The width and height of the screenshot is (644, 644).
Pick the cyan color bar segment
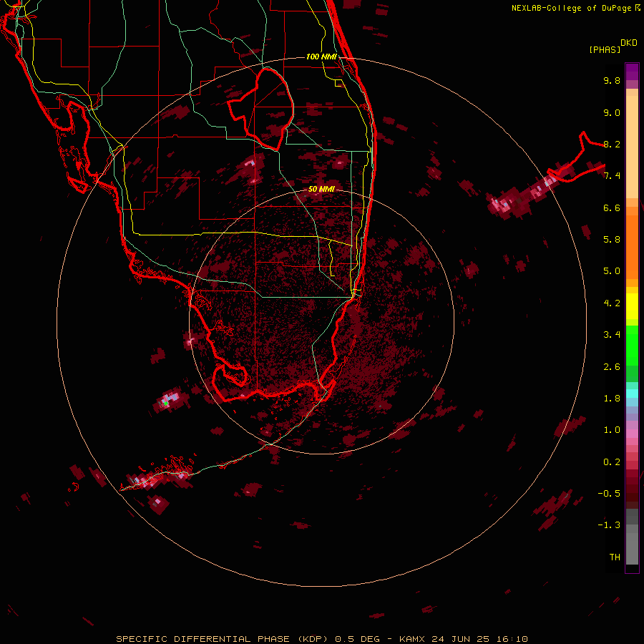632,394
